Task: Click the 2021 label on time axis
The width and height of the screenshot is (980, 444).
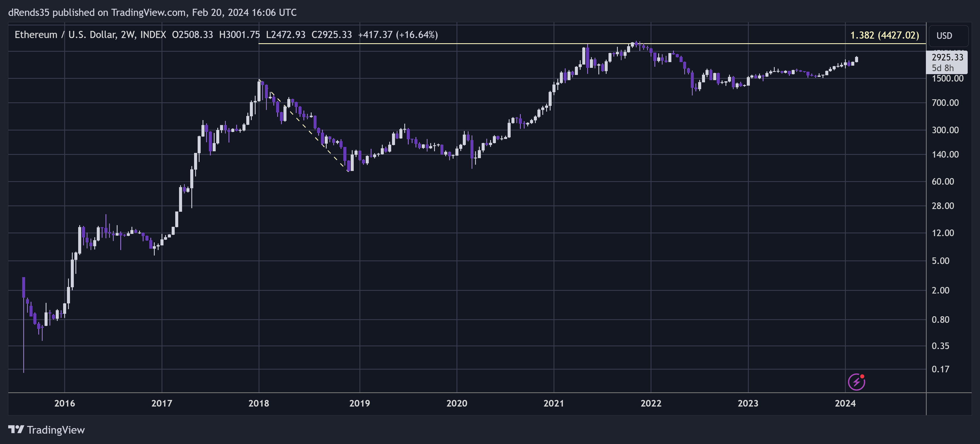Action: 554,403
